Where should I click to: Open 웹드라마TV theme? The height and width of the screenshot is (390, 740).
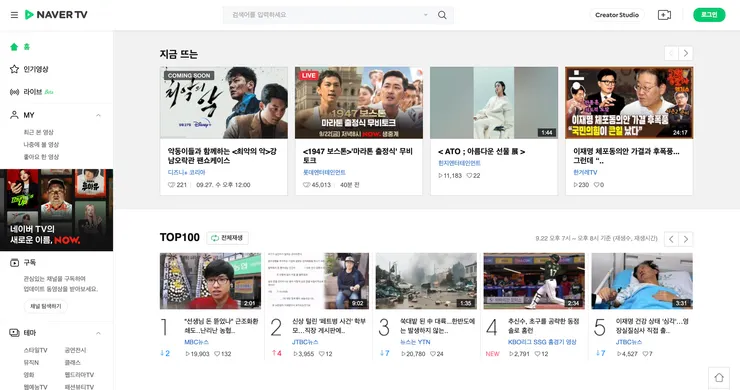pyautogui.click(x=79, y=375)
